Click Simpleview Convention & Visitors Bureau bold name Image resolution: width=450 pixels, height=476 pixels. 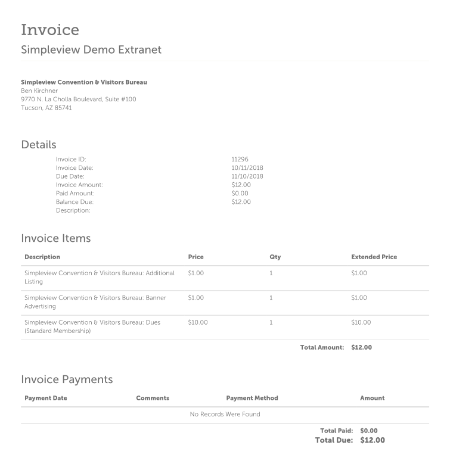[84, 82]
